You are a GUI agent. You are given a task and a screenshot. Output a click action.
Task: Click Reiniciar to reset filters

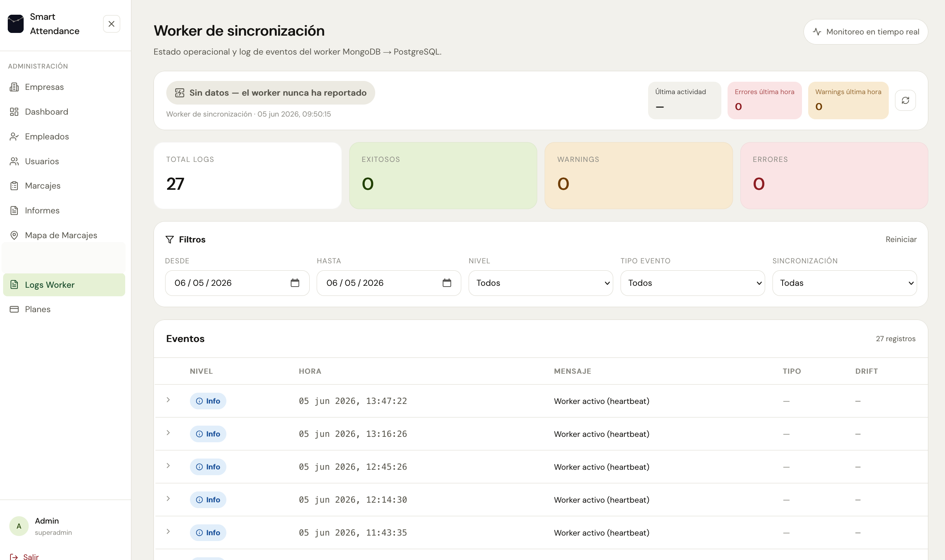coord(901,239)
